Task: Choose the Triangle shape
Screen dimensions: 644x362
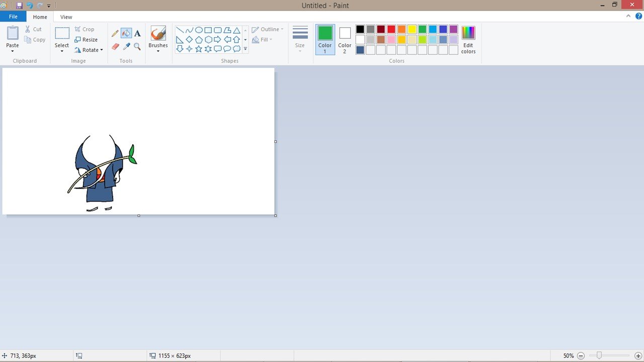Action: [236, 30]
